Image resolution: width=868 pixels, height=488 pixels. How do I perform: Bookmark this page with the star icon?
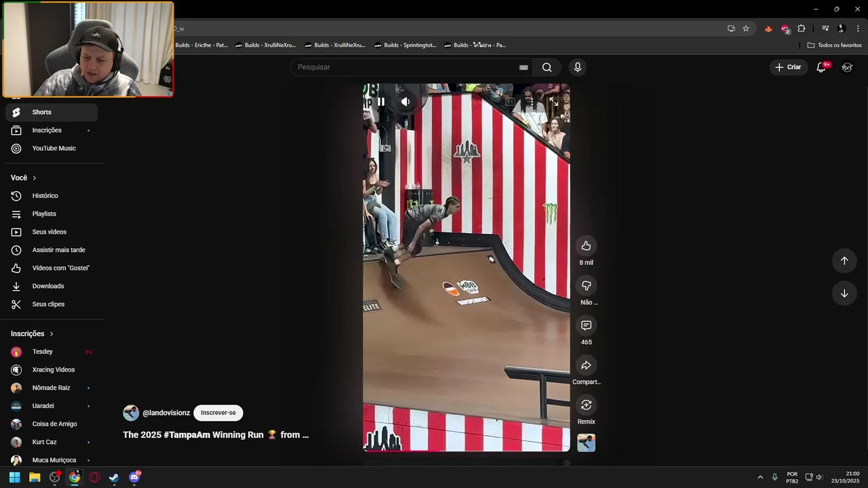[x=746, y=28]
